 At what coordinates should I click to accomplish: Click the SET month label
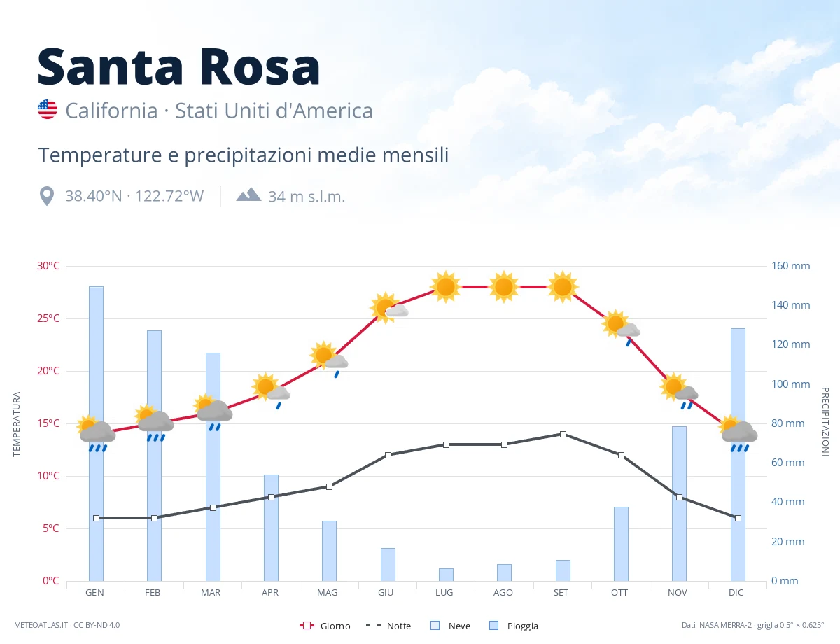pyautogui.click(x=561, y=592)
